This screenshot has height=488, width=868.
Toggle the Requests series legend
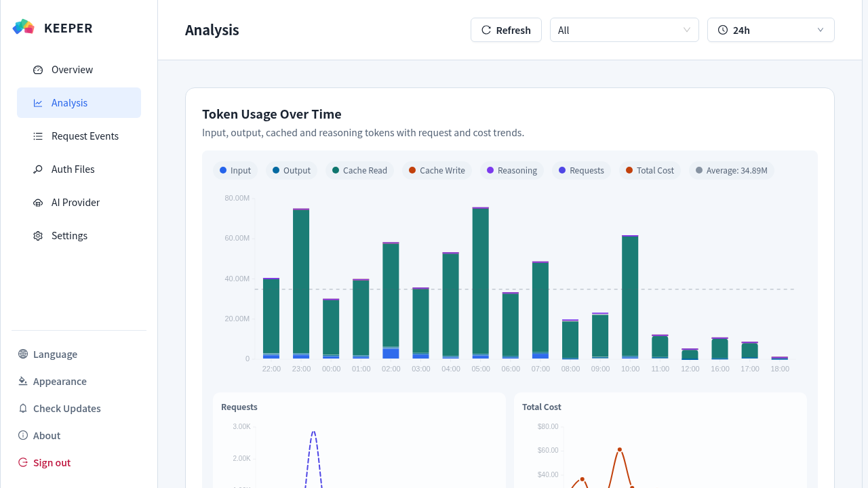[581, 170]
